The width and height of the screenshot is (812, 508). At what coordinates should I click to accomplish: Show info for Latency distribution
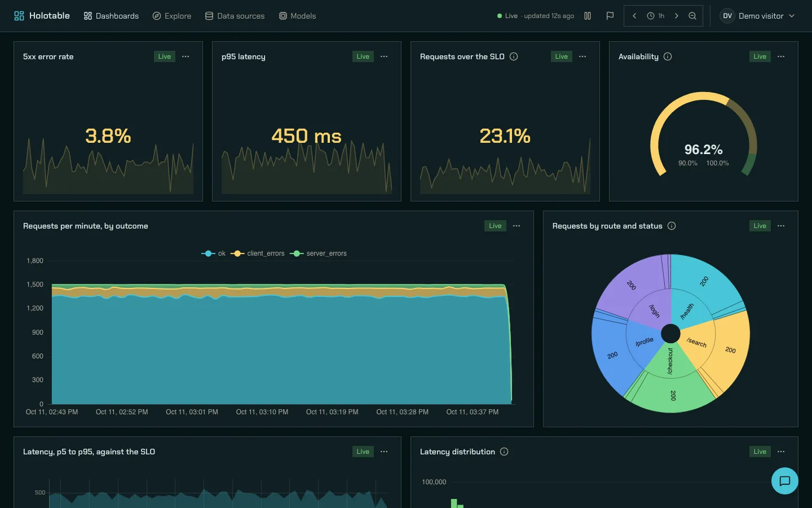coord(504,452)
